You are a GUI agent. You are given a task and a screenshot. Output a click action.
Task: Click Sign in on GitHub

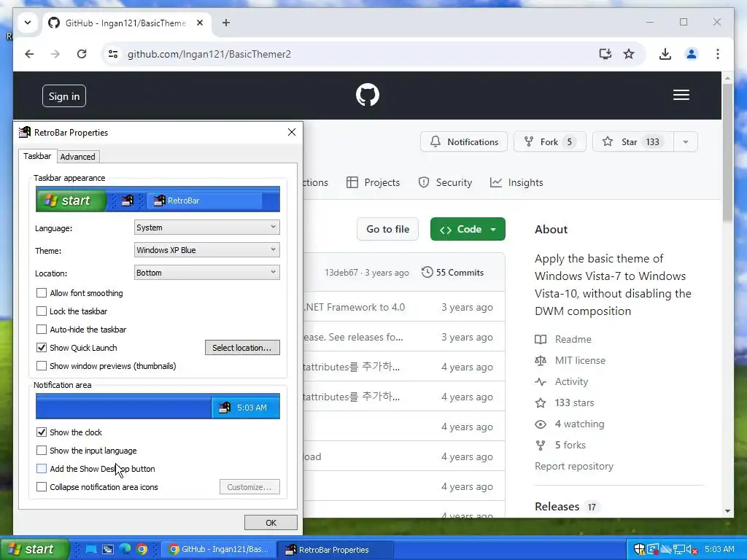tap(64, 96)
